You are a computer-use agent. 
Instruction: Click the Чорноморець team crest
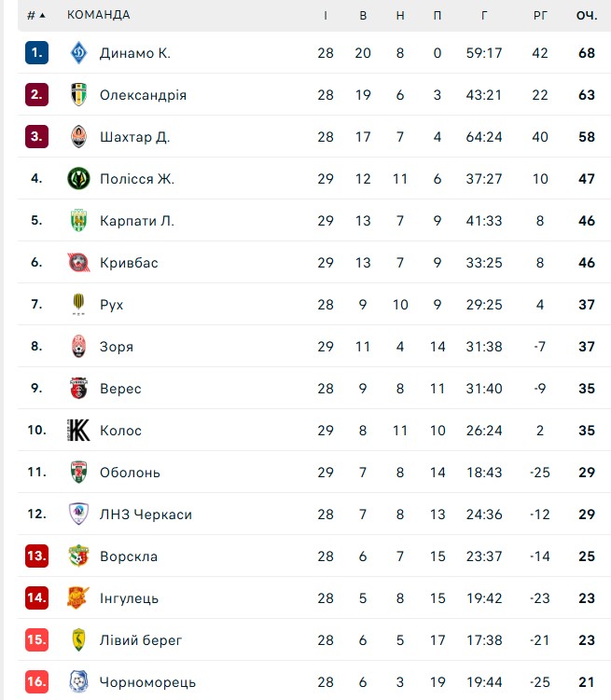(x=79, y=682)
